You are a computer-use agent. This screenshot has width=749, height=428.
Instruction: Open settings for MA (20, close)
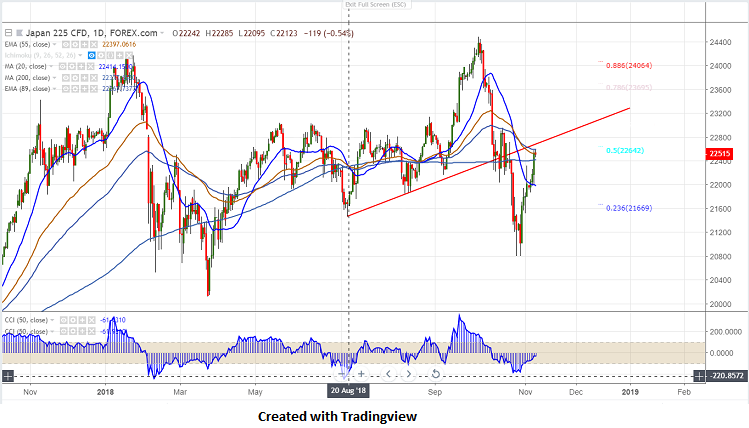72,66
